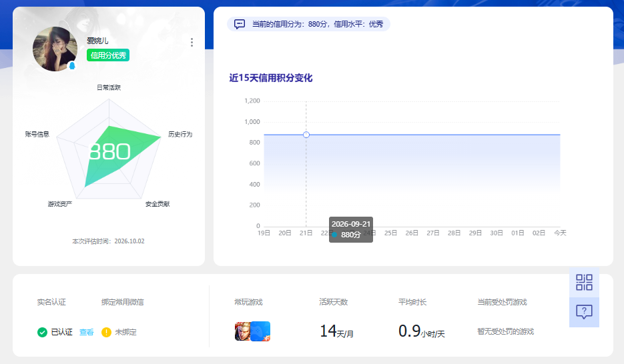Screen dimensions: 624x364
Task: Click the 历史行为 radar axis label
Action: (180, 134)
